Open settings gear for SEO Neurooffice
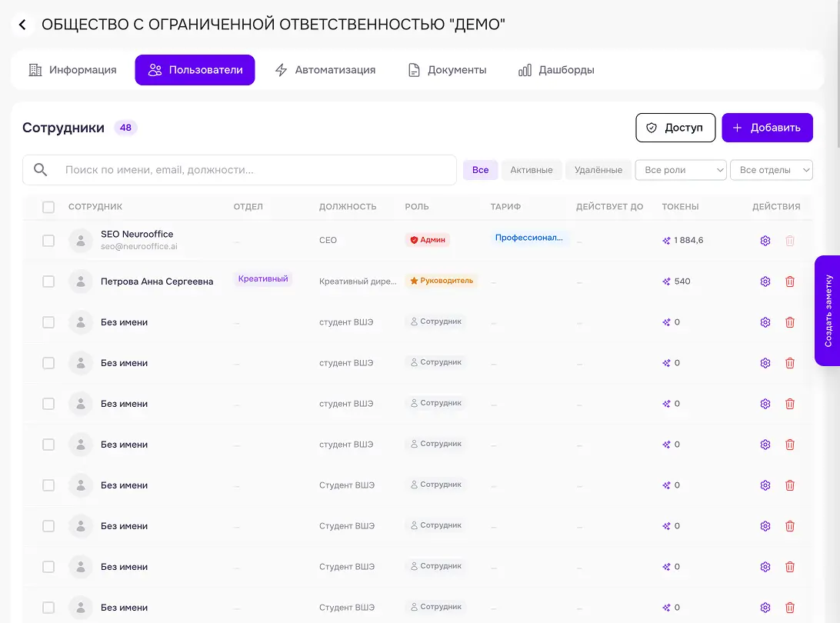This screenshot has width=840, height=623. click(x=765, y=241)
